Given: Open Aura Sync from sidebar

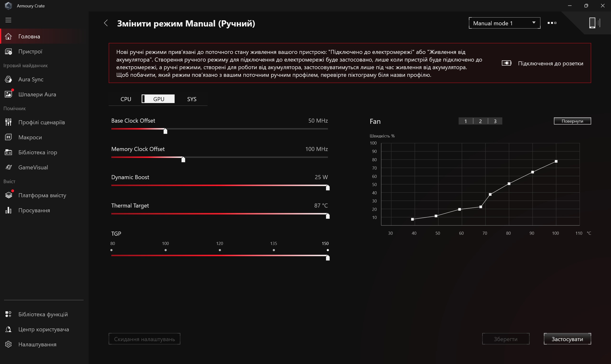Looking at the screenshot, I should pyautogui.click(x=31, y=79).
